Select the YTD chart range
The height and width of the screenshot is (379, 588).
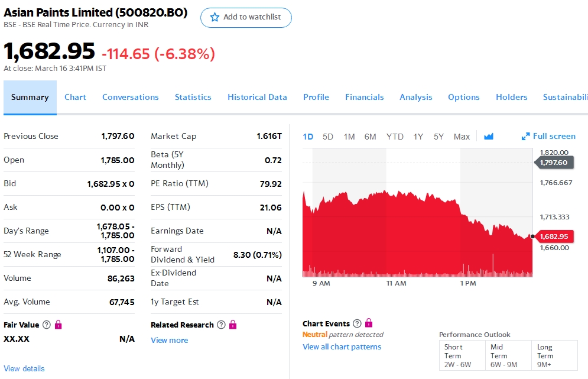pyautogui.click(x=395, y=137)
